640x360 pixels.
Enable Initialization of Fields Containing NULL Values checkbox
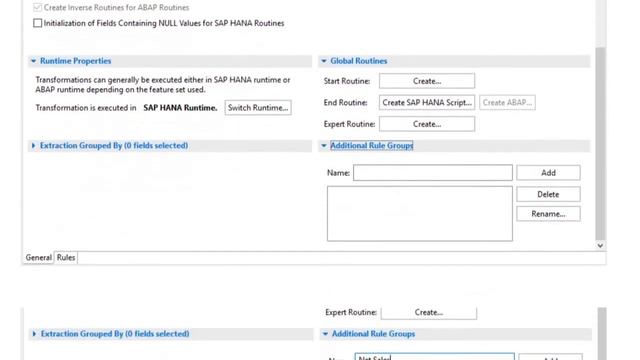(x=38, y=23)
